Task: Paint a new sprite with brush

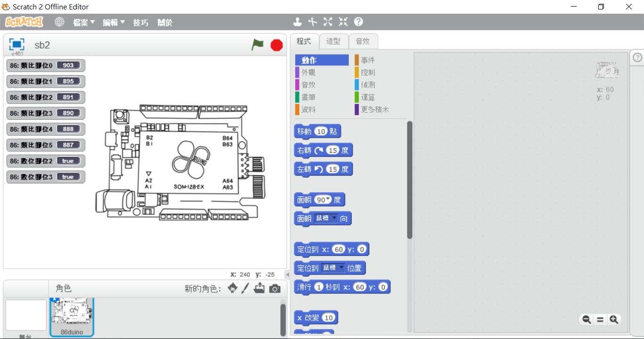Action: point(245,288)
